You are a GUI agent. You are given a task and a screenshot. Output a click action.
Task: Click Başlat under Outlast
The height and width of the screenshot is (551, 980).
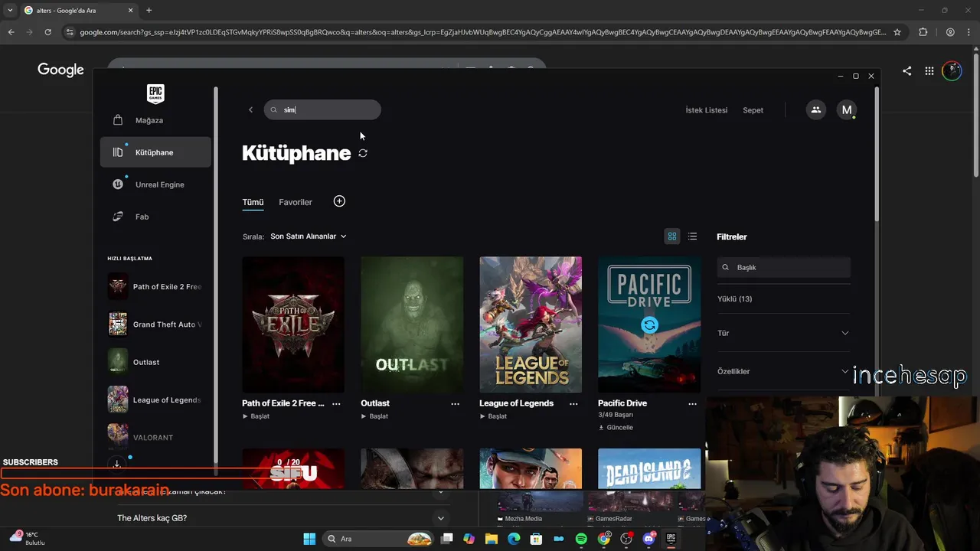(375, 416)
